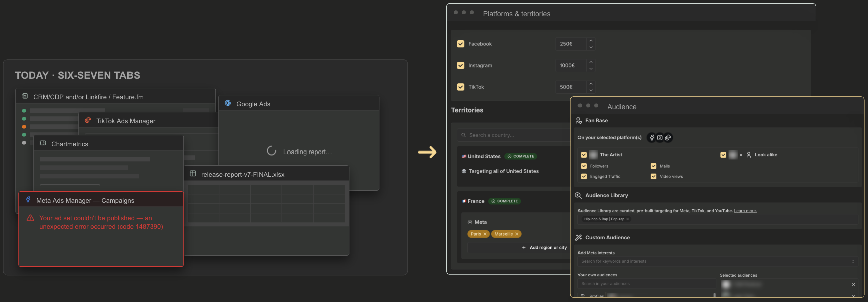Increase Instagram budget with up arrow
The image size is (868, 302).
click(591, 62)
